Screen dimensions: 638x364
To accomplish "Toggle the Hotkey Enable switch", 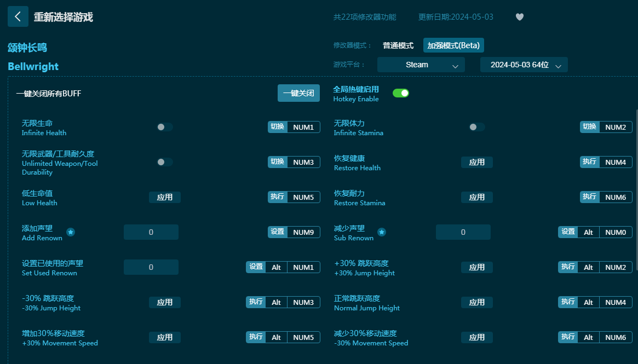I will (401, 93).
